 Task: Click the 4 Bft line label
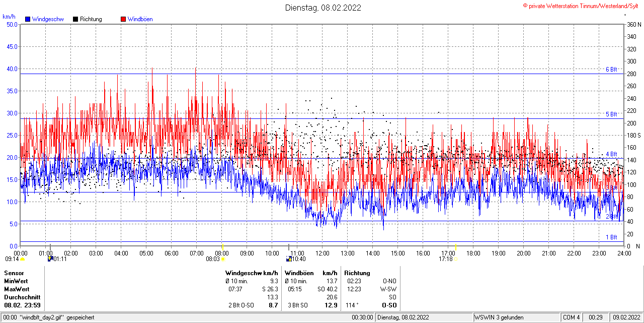pyautogui.click(x=611, y=154)
